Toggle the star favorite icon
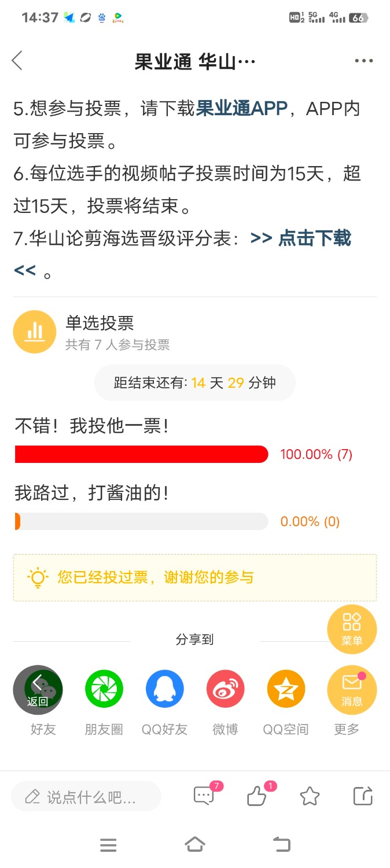390x868 pixels. [x=310, y=797]
